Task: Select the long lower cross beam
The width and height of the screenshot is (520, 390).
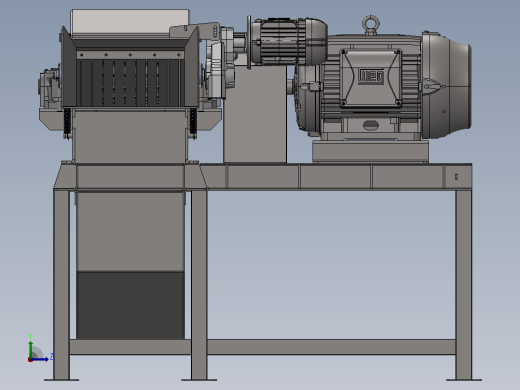Action: 331,347
